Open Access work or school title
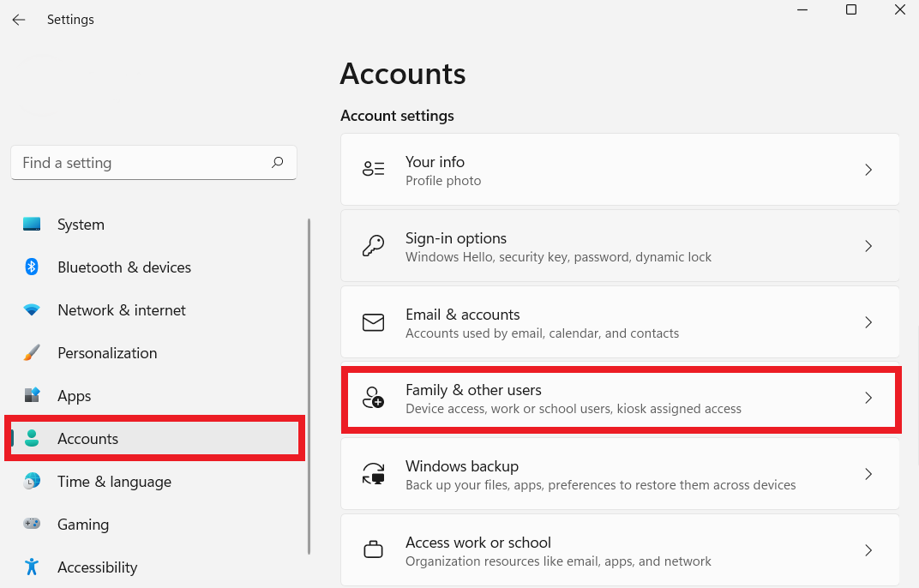 coord(478,543)
